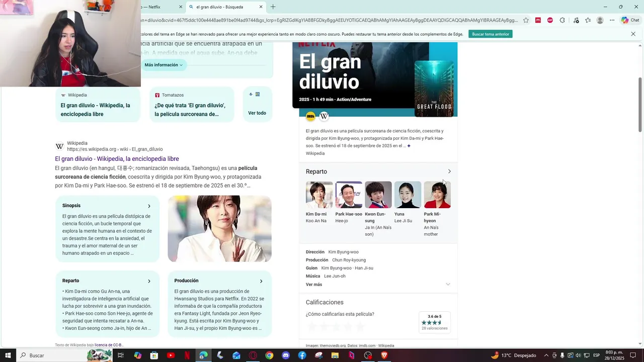Click the '3.6 de 5' ratings box
Viewport: 644px width, 362px height.
click(434, 323)
